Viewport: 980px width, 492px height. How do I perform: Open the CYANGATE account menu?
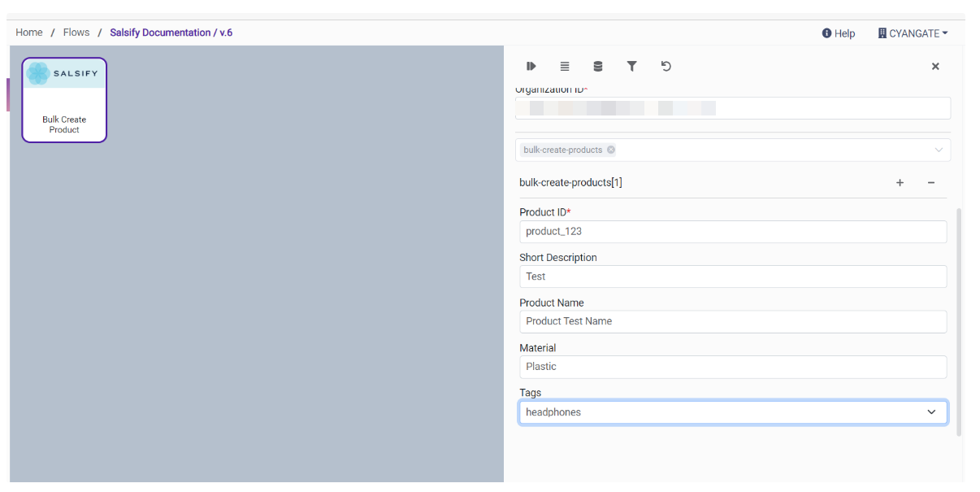(913, 33)
